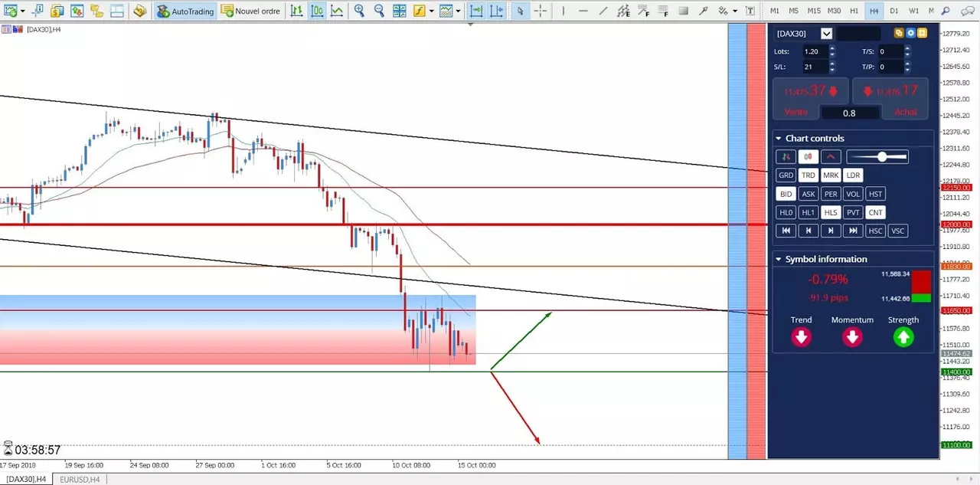Toggle LDR option
Screen dimensions: 980x485
853,175
